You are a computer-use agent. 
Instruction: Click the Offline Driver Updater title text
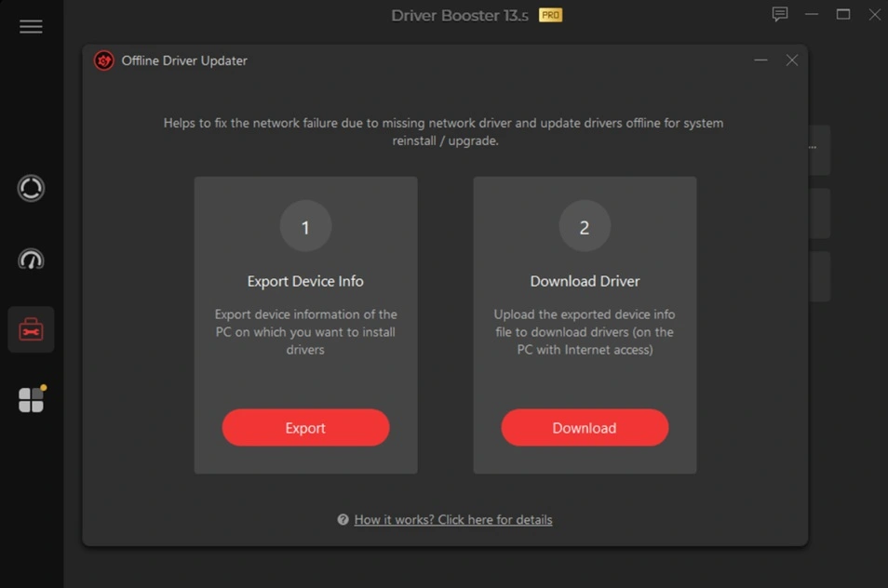coord(184,60)
